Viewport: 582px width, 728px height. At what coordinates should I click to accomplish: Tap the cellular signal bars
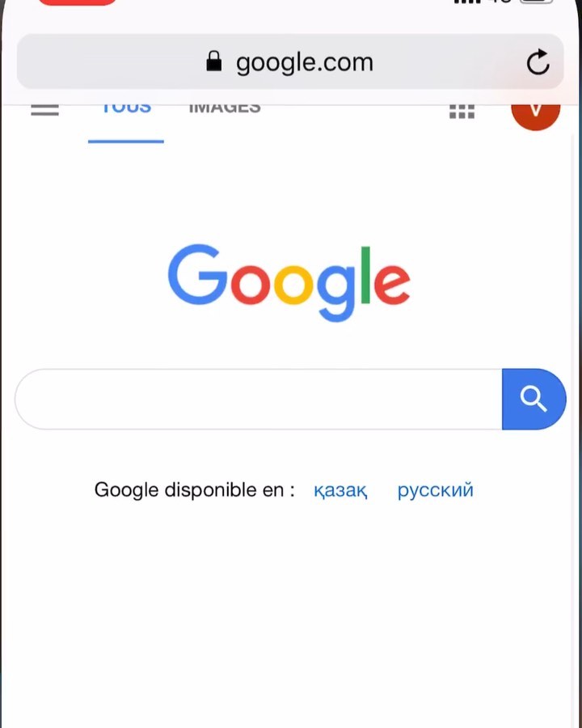467,2
